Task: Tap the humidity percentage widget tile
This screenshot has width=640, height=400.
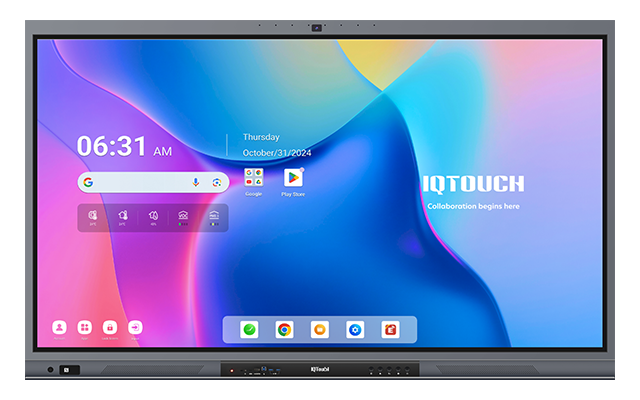Action: point(153,216)
